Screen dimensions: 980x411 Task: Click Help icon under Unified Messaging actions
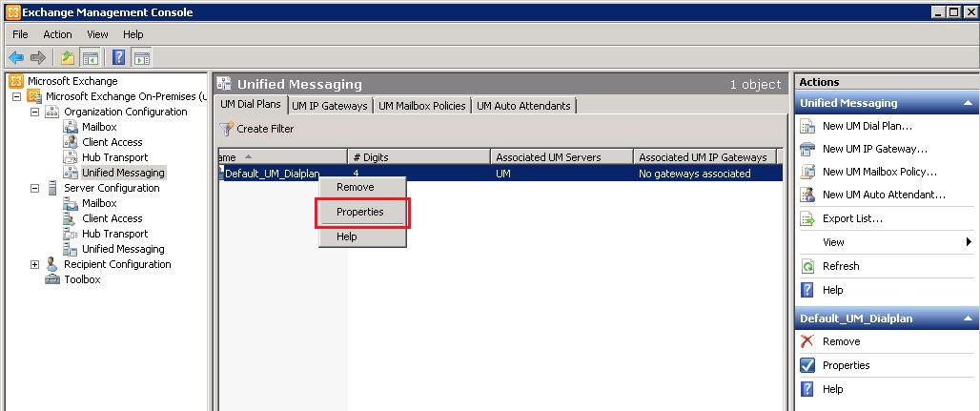point(807,290)
